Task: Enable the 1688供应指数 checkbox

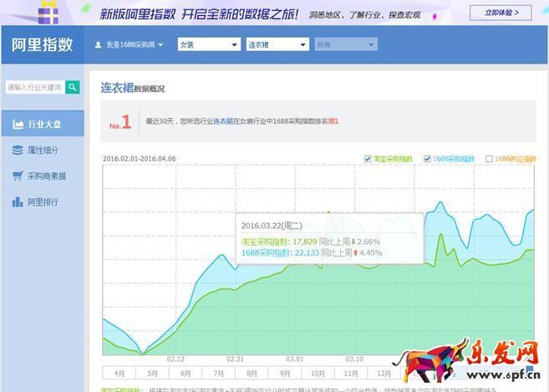Action: click(x=490, y=159)
